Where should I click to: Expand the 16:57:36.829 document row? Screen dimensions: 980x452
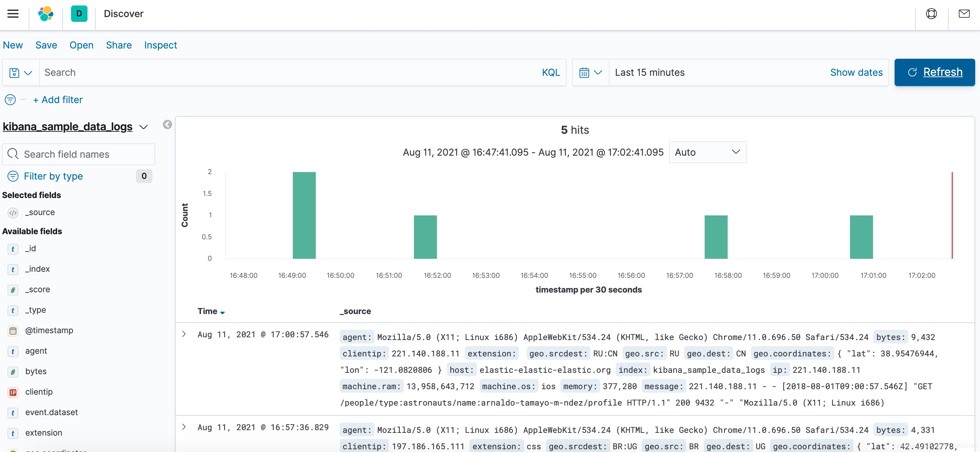pos(184,426)
